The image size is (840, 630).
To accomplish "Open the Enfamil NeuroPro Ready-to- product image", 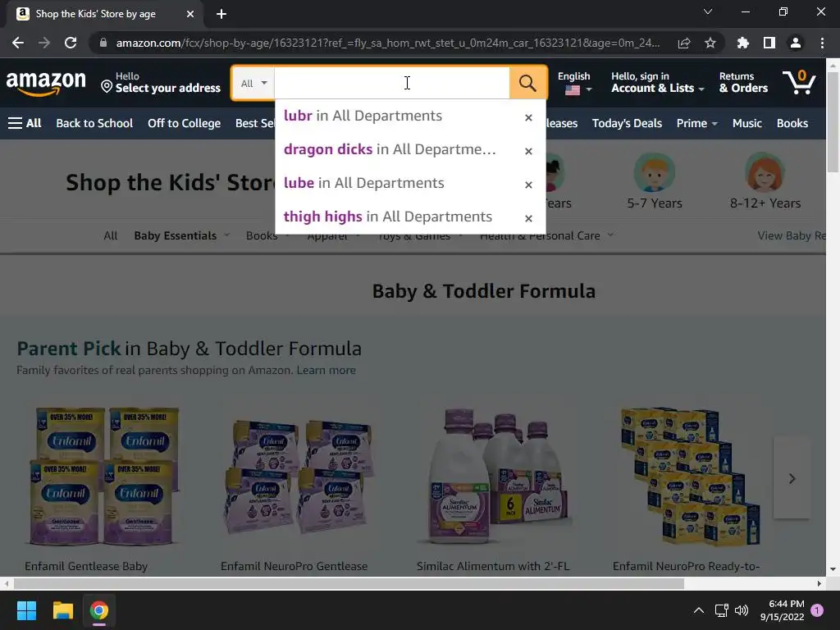I will [690, 476].
